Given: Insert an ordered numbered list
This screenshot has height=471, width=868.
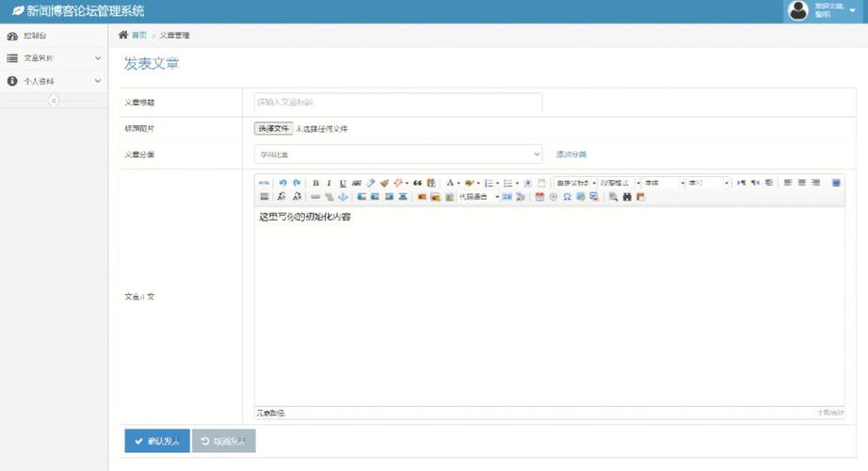Looking at the screenshot, I should click(x=489, y=183).
